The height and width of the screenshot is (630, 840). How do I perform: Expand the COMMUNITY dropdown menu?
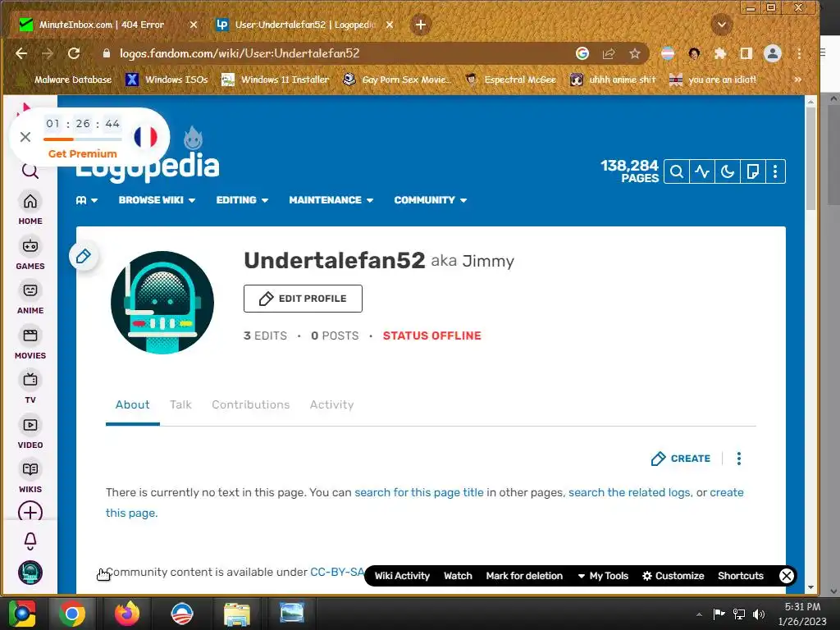pos(431,200)
